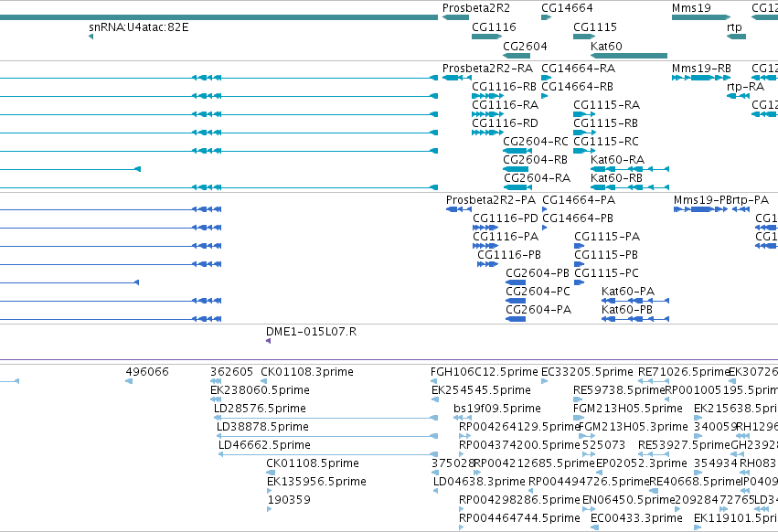Image resolution: width=778 pixels, height=532 pixels.
Task: Open EST EC33205.5prime
Action: click(x=587, y=372)
